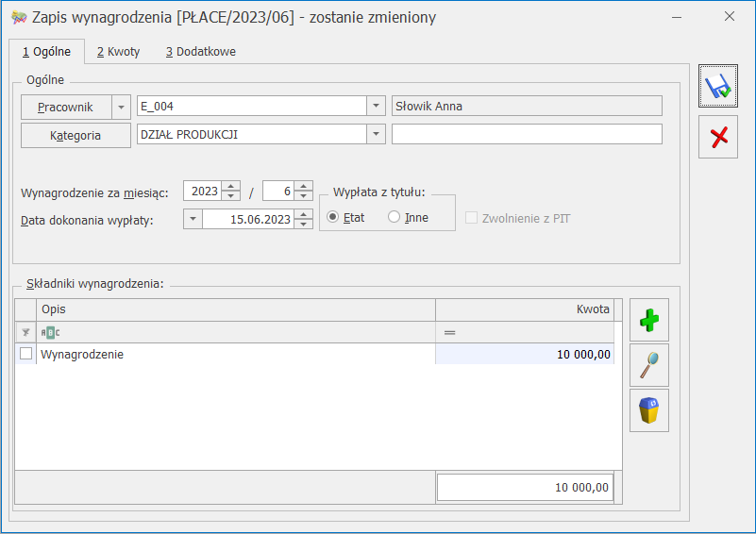
Task: Click the Pracownik button
Action: [x=66, y=107]
